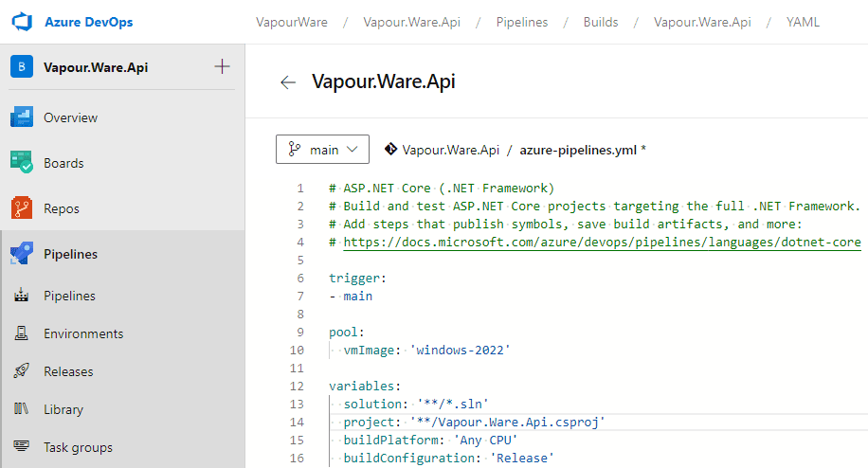Image resolution: width=868 pixels, height=468 pixels.
Task: Go back using the left arrow
Action: click(x=288, y=82)
